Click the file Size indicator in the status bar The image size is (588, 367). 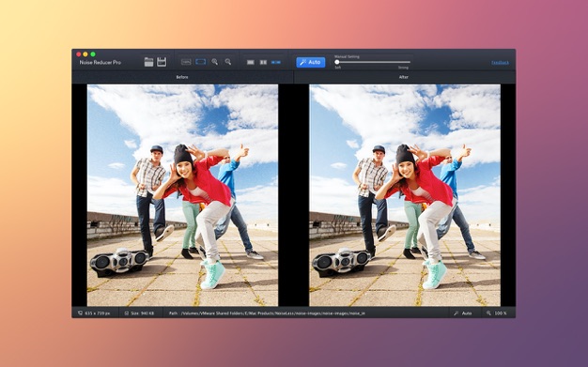pos(139,313)
